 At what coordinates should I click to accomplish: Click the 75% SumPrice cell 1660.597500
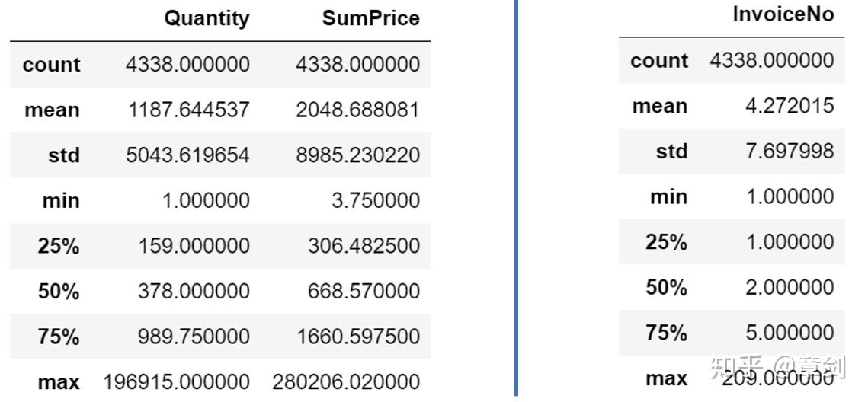tap(357, 337)
